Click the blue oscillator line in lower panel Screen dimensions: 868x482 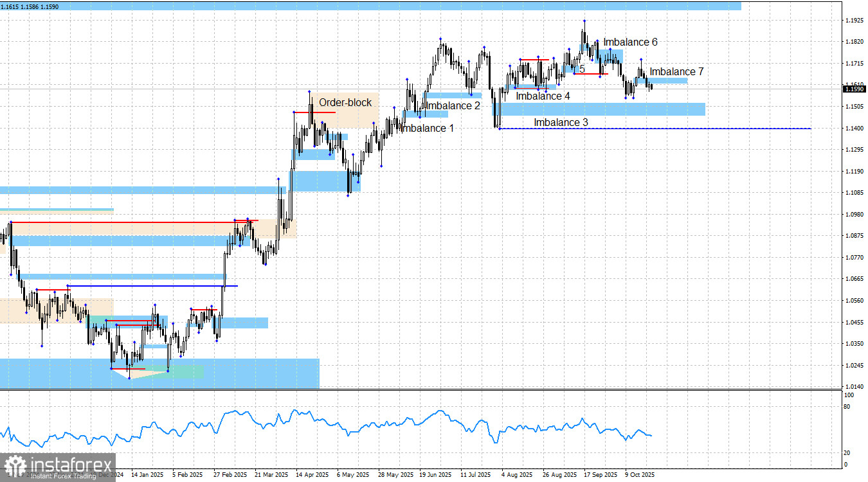[321, 425]
